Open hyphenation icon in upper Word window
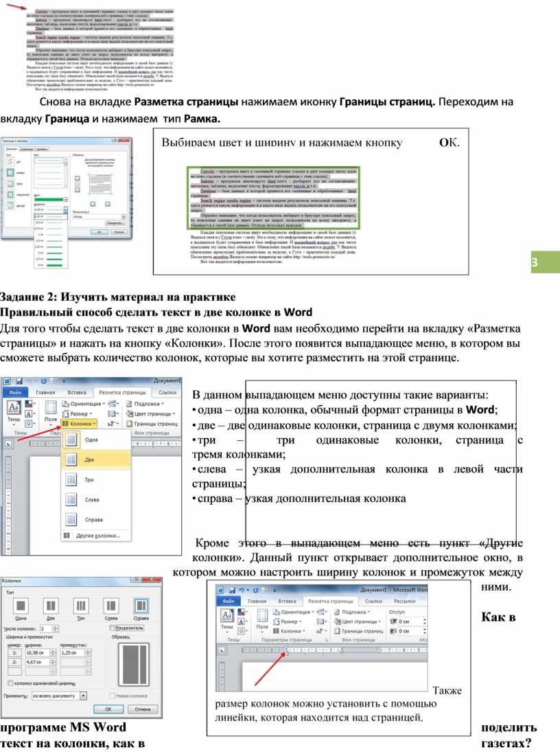The image size is (560, 752). tap(113, 424)
